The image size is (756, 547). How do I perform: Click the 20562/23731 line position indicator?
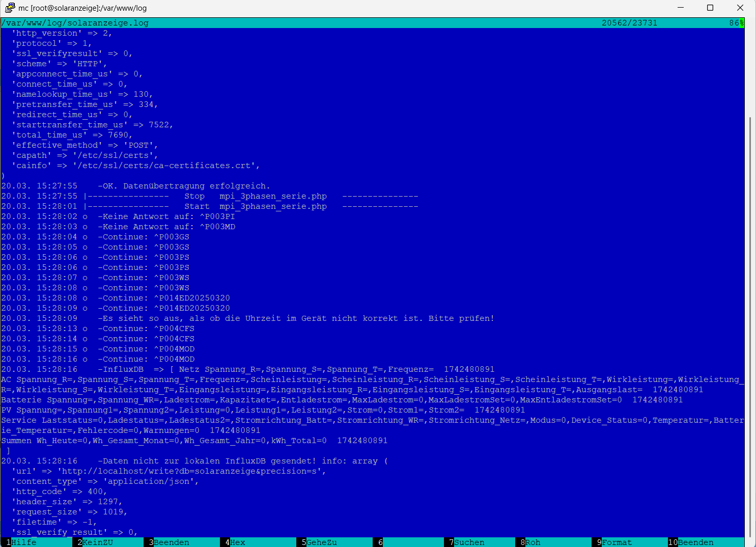[629, 23]
